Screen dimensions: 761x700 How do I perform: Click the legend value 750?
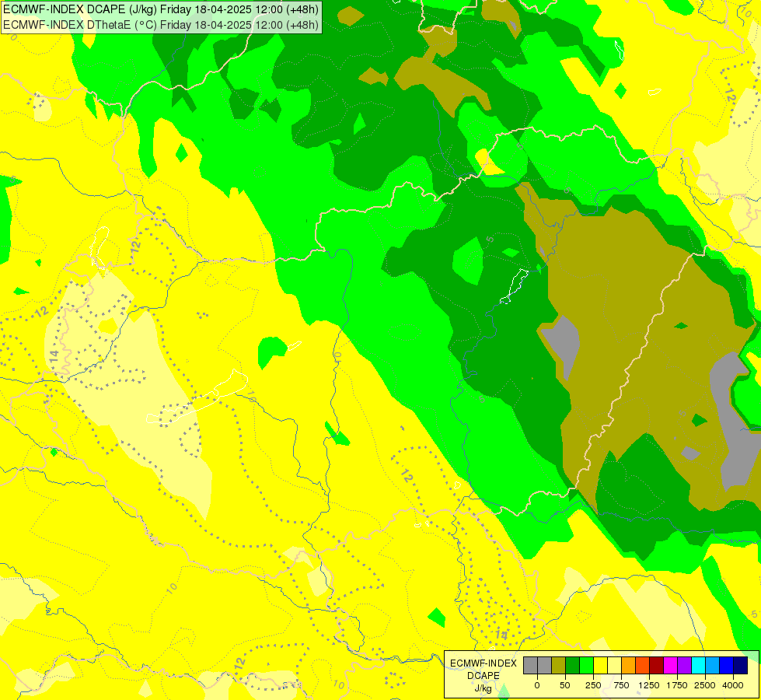pyautogui.click(x=621, y=685)
